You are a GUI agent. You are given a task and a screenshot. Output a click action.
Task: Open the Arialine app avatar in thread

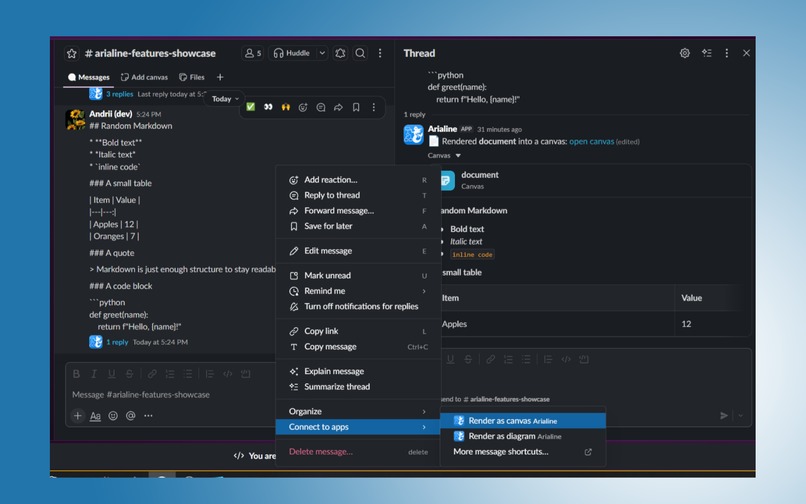414,135
